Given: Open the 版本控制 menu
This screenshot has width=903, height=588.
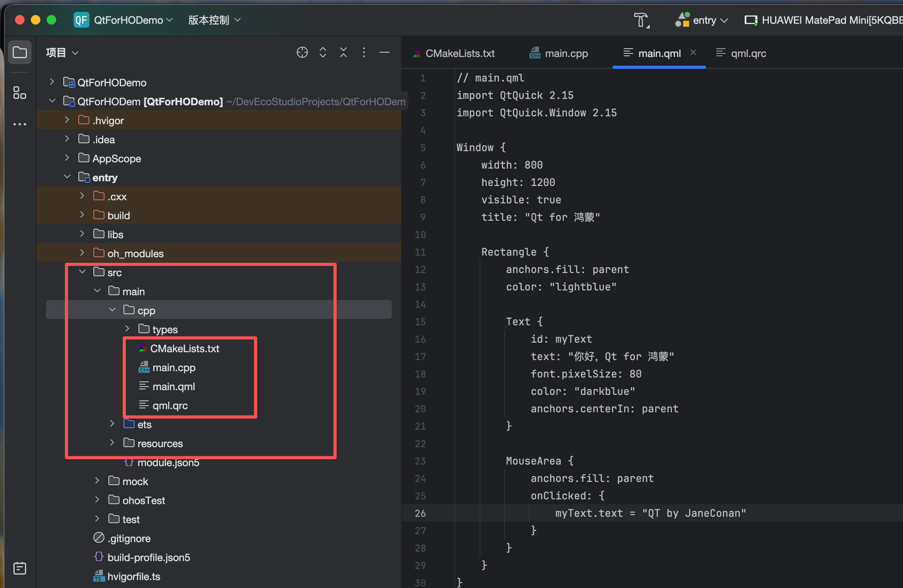Looking at the screenshot, I should (x=214, y=20).
